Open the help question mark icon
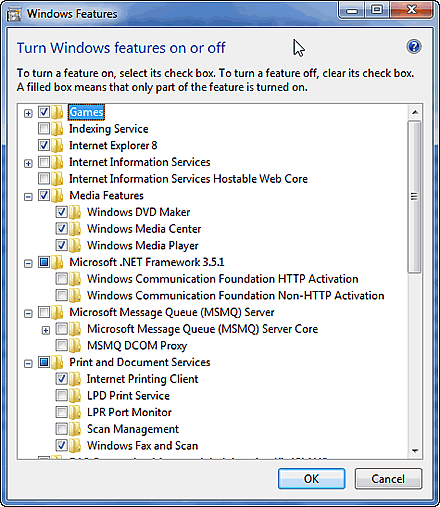This screenshot has height=507, width=440. click(x=414, y=47)
